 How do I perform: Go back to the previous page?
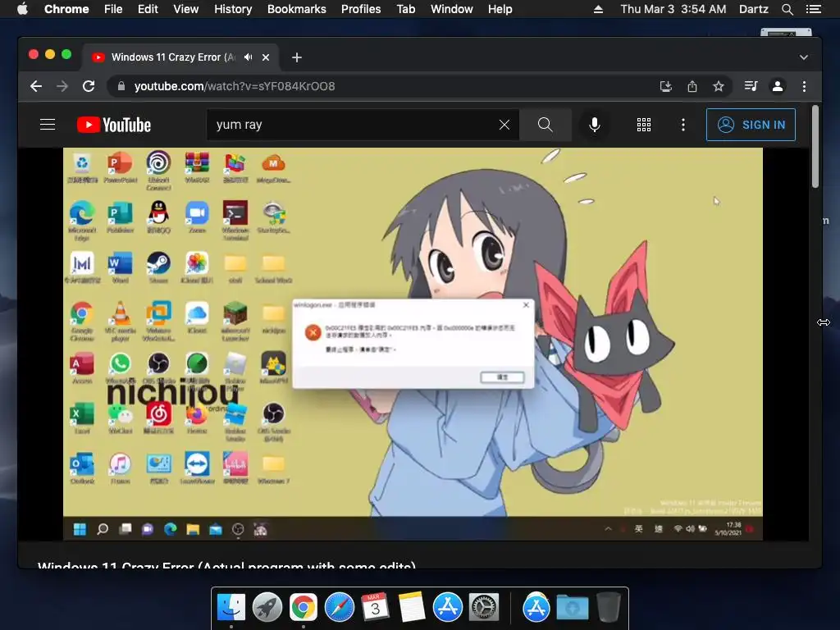[36, 86]
